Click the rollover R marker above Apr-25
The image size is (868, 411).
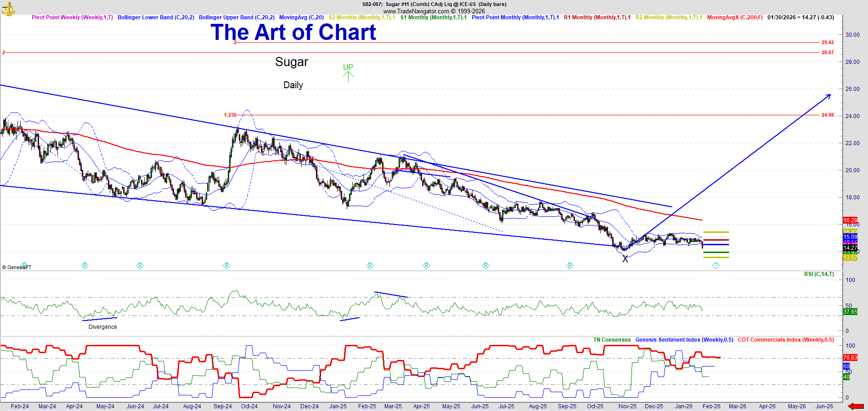pos(426,266)
